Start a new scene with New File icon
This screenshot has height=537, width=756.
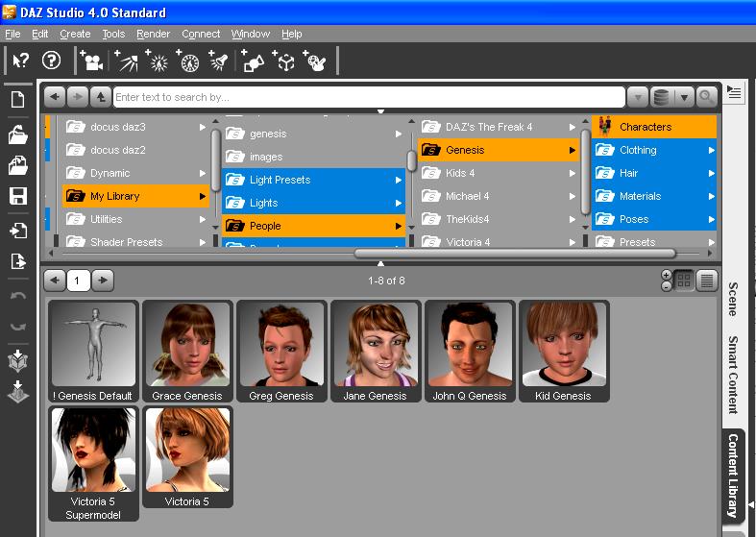[x=18, y=99]
